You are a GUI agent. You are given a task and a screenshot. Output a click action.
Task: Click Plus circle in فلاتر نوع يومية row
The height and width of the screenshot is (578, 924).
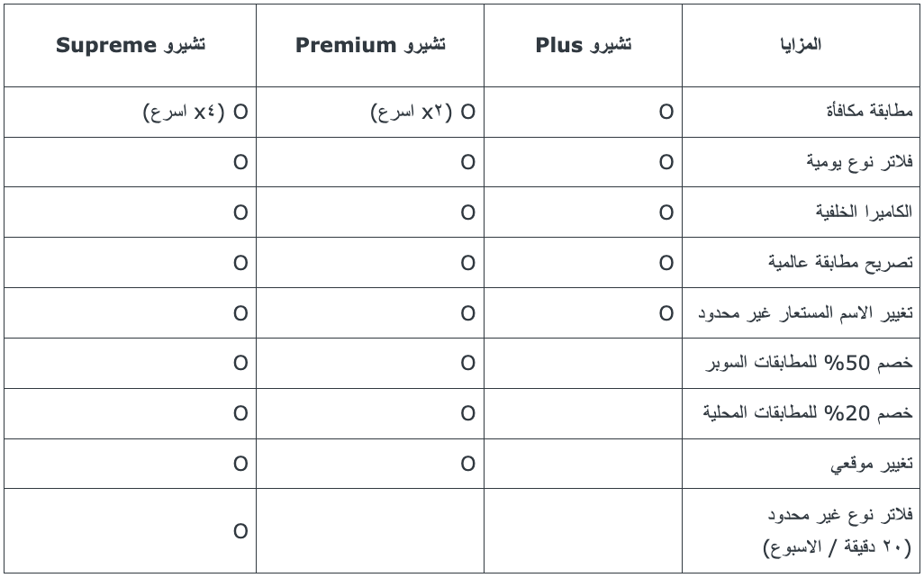coord(666,162)
